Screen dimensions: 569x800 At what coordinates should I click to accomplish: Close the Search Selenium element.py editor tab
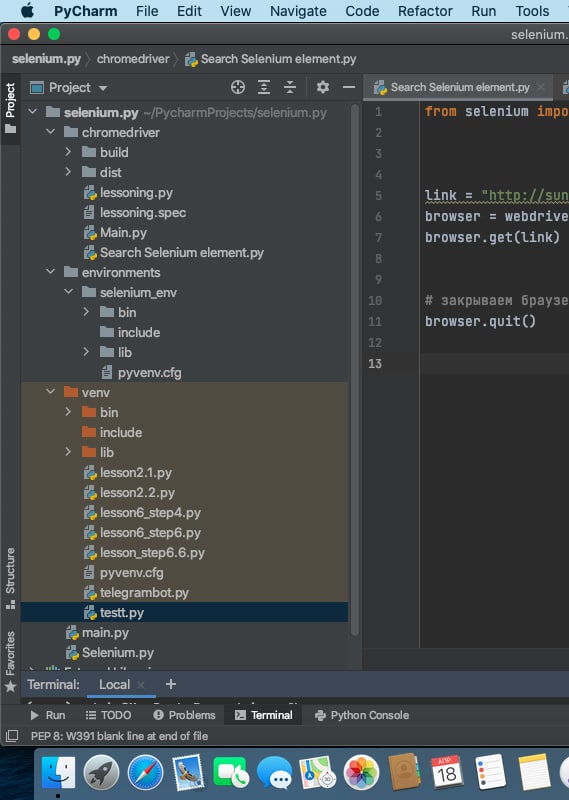pos(541,87)
